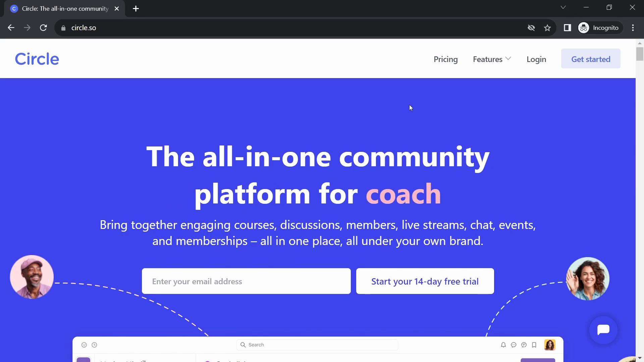Click the Pricing menu item
Screen dimensions: 644x362
click(445, 59)
